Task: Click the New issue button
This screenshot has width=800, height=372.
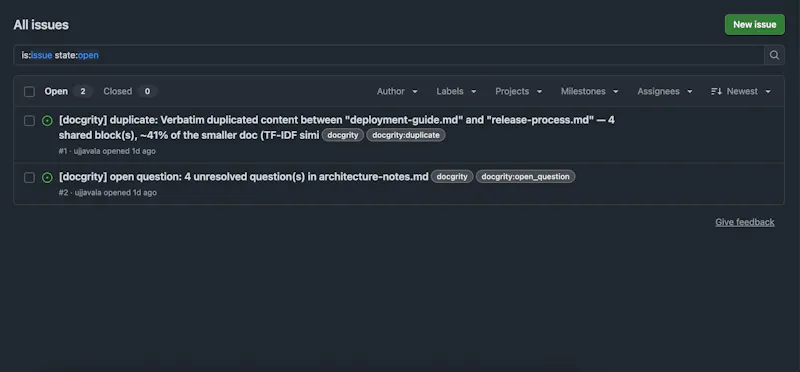Action: point(755,24)
